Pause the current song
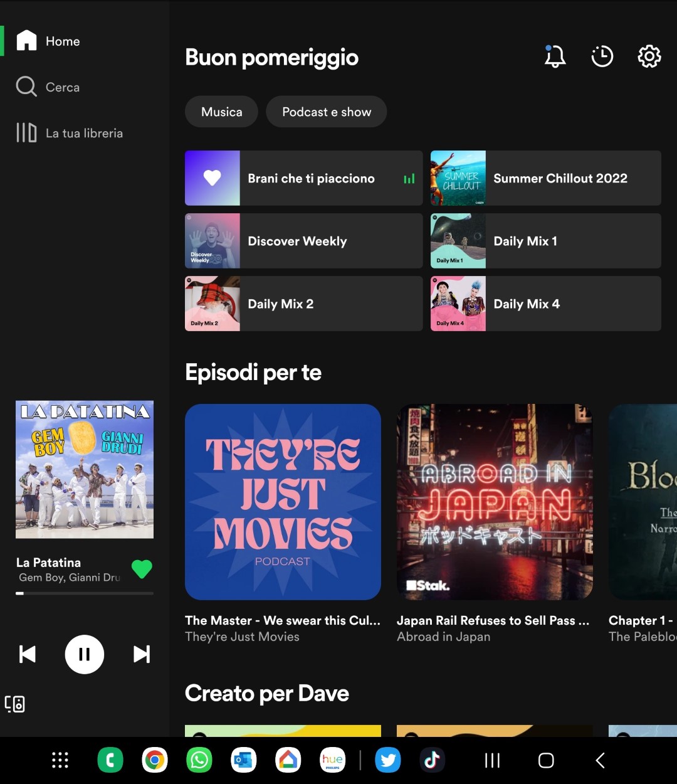 point(85,654)
